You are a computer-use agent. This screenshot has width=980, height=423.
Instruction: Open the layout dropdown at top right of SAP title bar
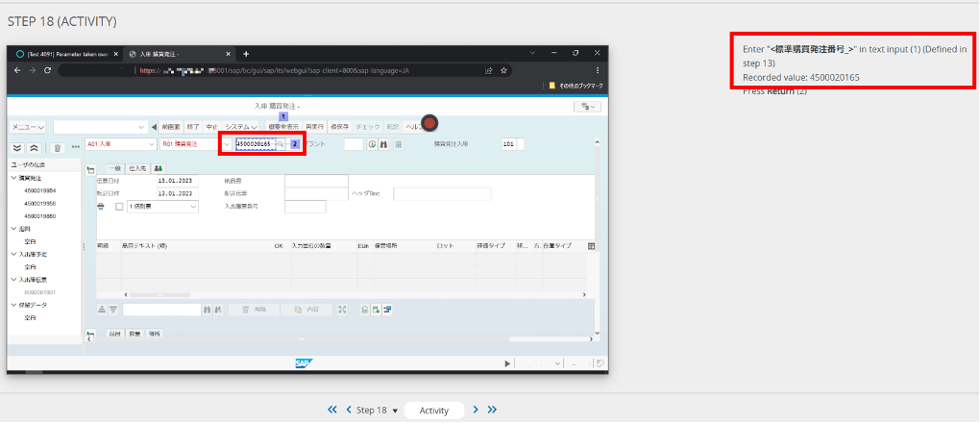click(587, 107)
